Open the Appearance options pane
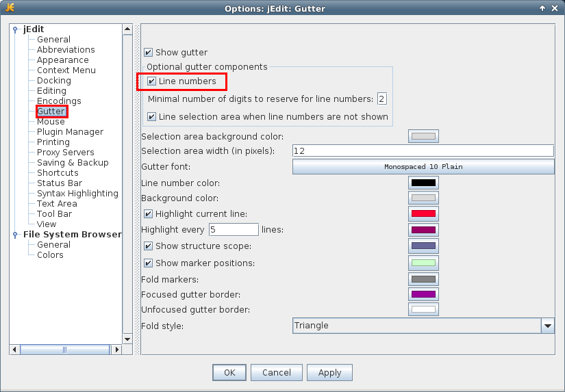Viewport: 565px width, 392px height. (63, 60)
